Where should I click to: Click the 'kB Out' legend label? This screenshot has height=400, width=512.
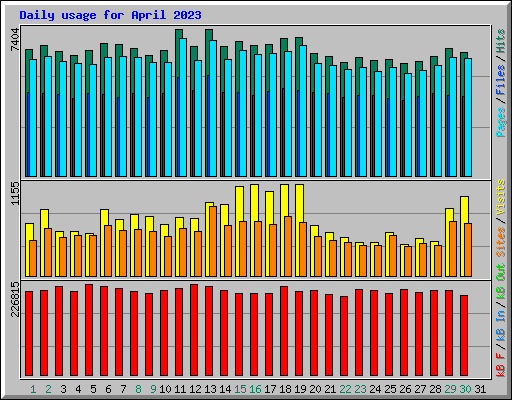[x=501, y=282]
